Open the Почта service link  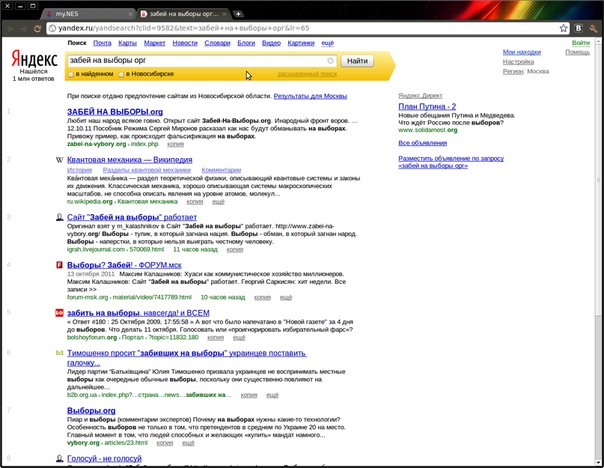click(102, 43)
